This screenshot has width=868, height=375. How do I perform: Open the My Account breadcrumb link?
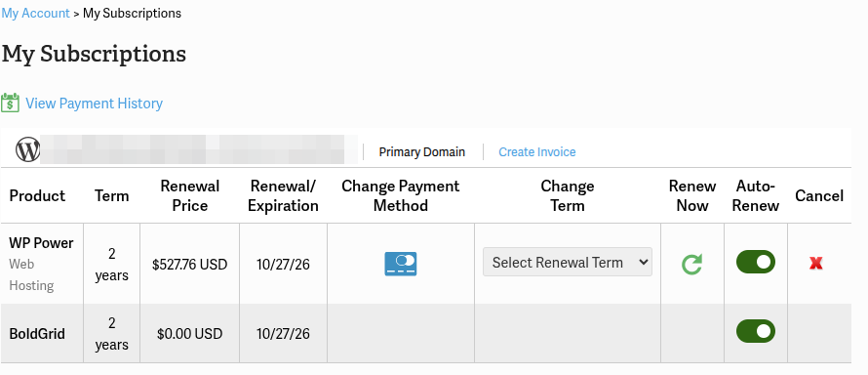coord(35,13)
